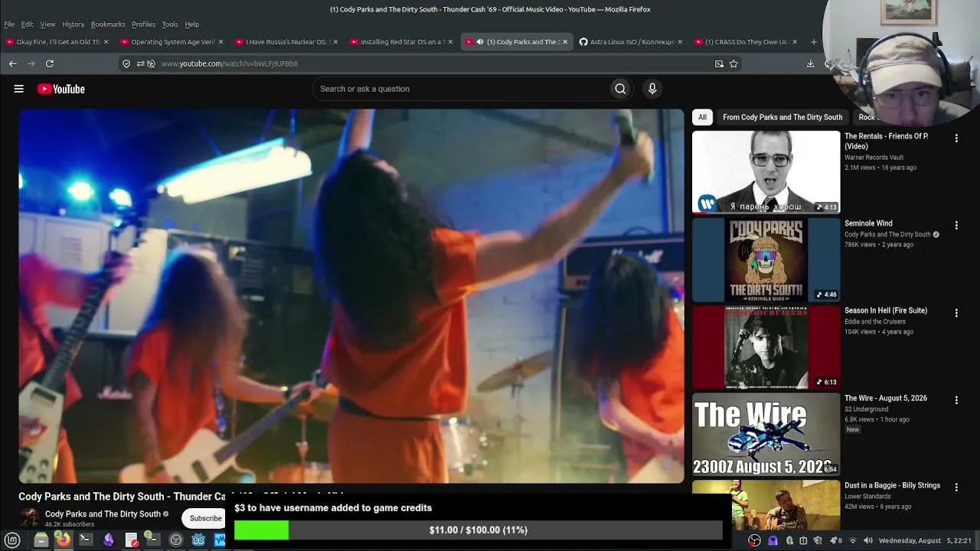Image resolution: width=980 pixels, height=551 pixels.
Task: Select the 'All' filter chip
Action: [702, 117]
